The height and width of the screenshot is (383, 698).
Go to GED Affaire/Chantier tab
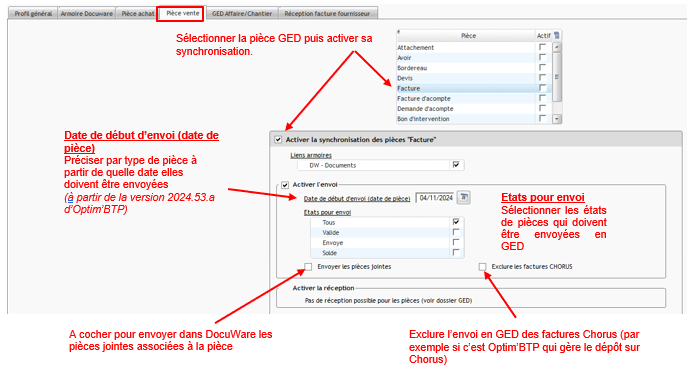[x=242, y=14]
